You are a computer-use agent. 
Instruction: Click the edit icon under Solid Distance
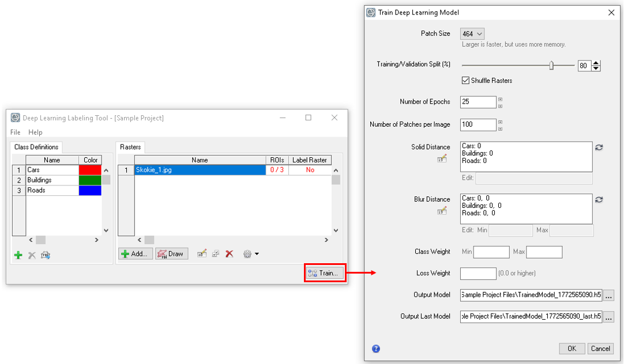click(x=442, y=158)
